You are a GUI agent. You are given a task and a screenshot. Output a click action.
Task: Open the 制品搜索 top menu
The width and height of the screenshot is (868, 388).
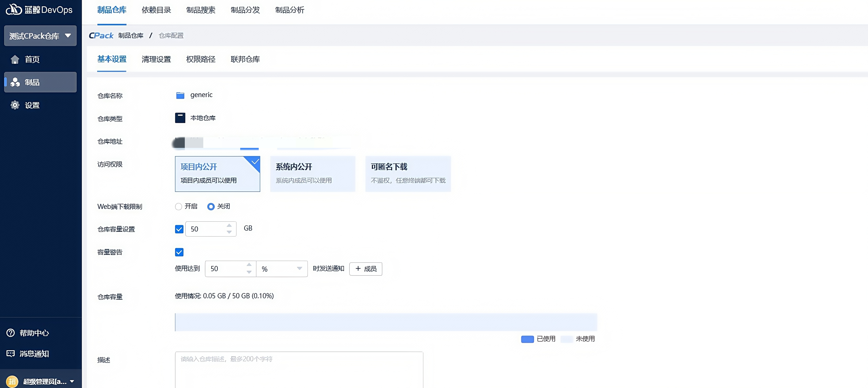(x=201, y=10)
